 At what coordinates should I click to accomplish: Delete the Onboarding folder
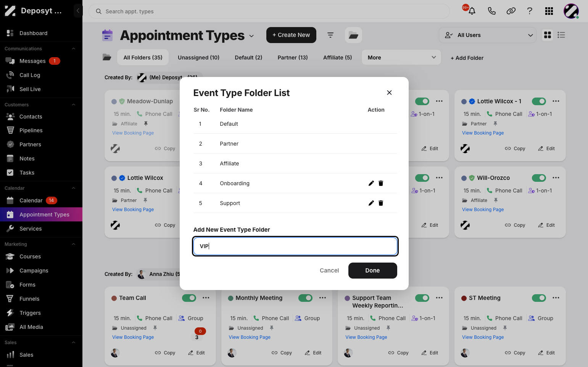click(381, 183)
